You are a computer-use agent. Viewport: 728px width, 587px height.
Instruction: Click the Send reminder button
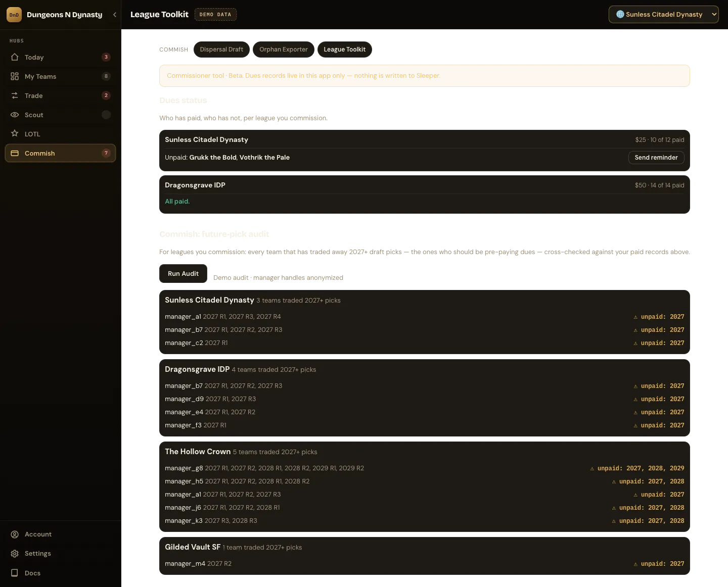click(656, 158)
